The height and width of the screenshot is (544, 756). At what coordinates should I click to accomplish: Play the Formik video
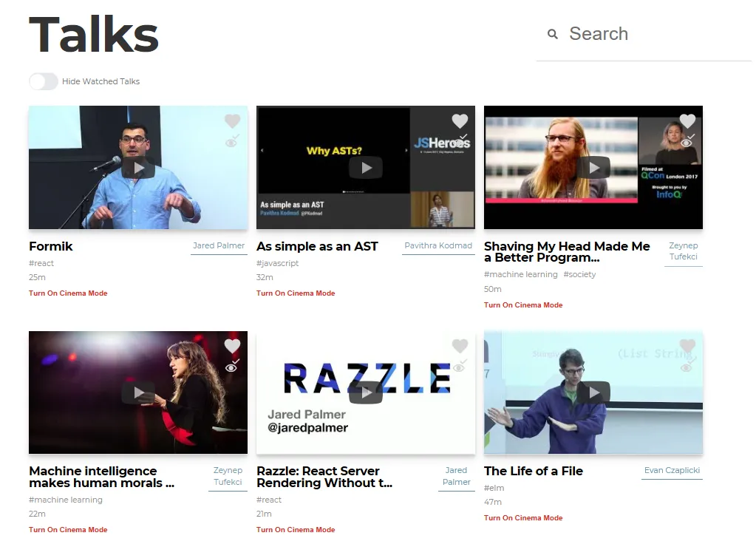click(138, 167)
